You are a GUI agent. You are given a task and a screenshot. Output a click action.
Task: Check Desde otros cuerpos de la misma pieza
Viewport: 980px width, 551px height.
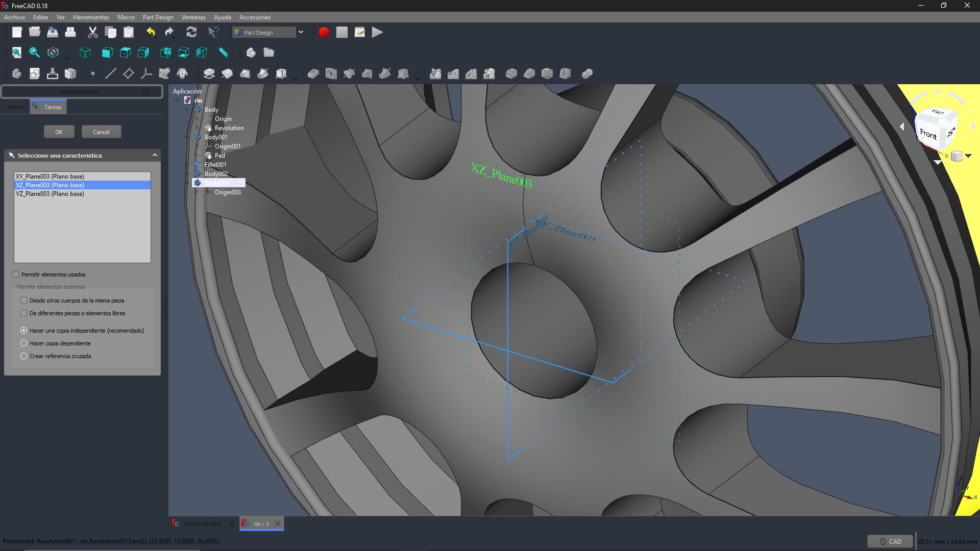click(x=24, y=300)
